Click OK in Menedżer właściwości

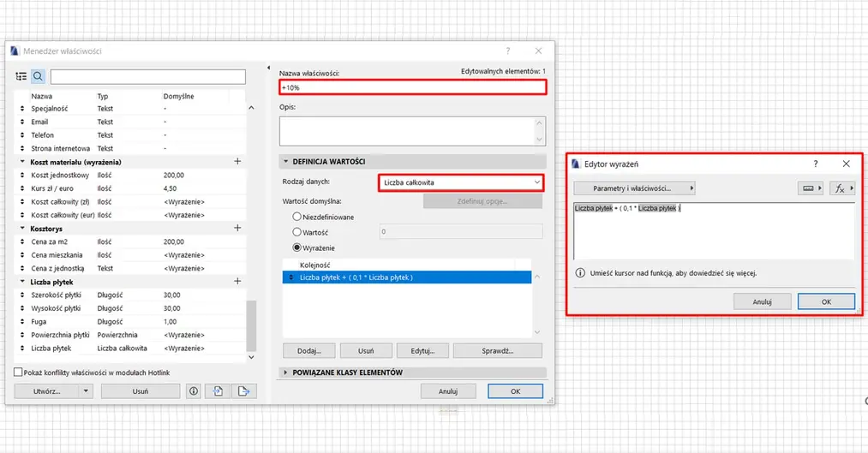(515, 391)
